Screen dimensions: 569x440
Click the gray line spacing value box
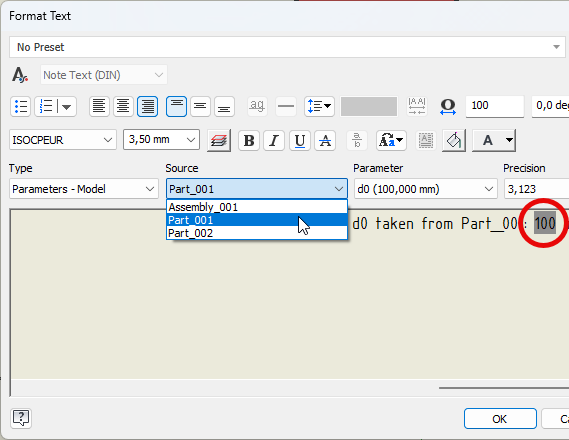coord(369,107)
